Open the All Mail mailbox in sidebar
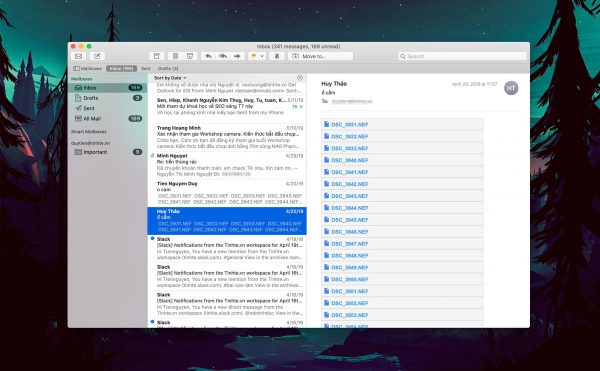The width and height of the screenshot is (600, 371). (x=108, y=119)
